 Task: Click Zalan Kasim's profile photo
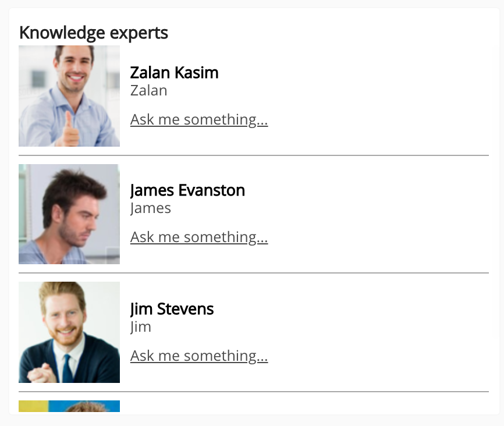[69, 96]
